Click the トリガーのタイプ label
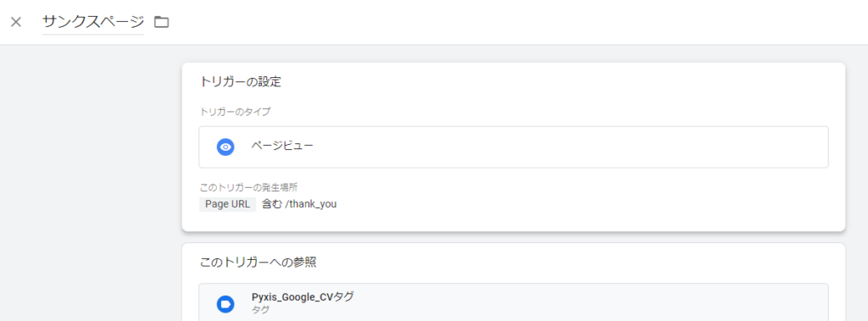This screenshot has width=868, height=321. 236,112
